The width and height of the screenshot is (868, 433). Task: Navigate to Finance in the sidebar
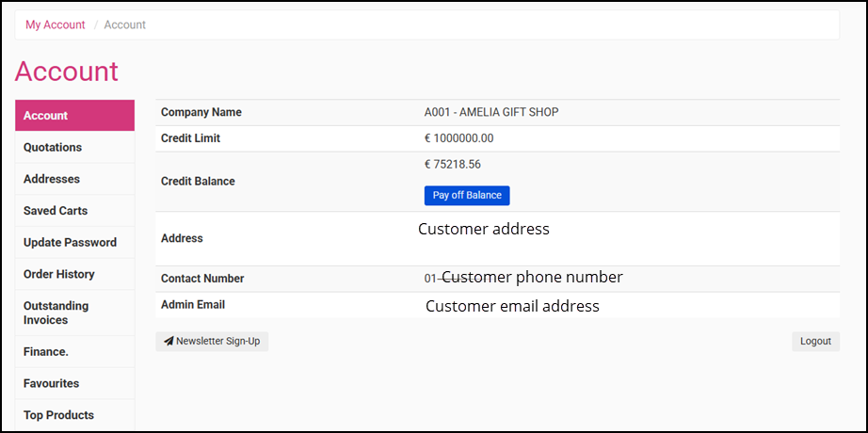pos(46,352)
